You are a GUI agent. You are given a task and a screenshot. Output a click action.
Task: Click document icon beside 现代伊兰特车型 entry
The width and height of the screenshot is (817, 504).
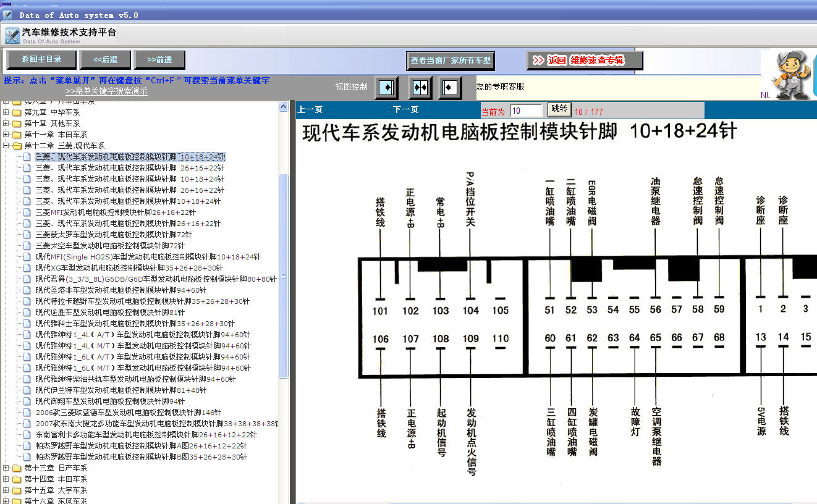(27, 390)
